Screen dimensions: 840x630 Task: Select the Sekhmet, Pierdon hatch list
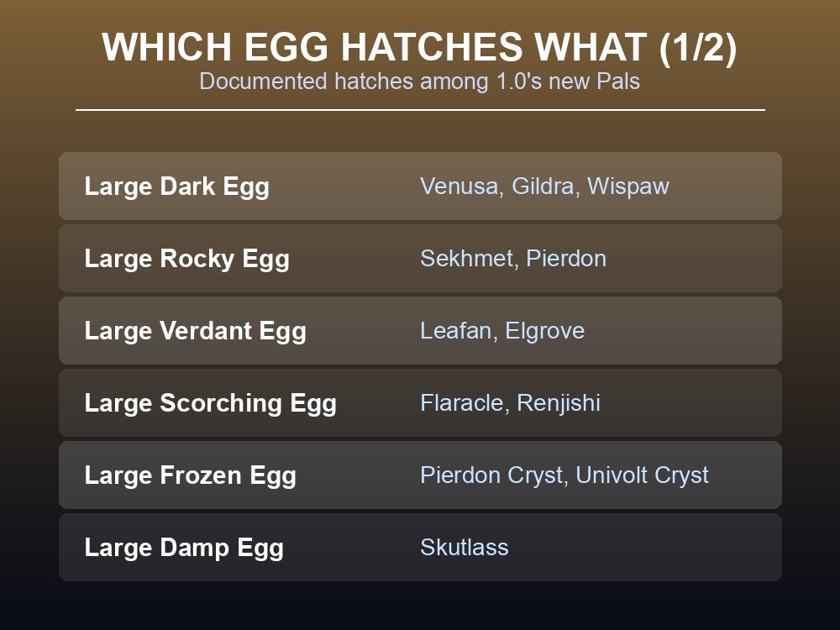coord(513,259)
